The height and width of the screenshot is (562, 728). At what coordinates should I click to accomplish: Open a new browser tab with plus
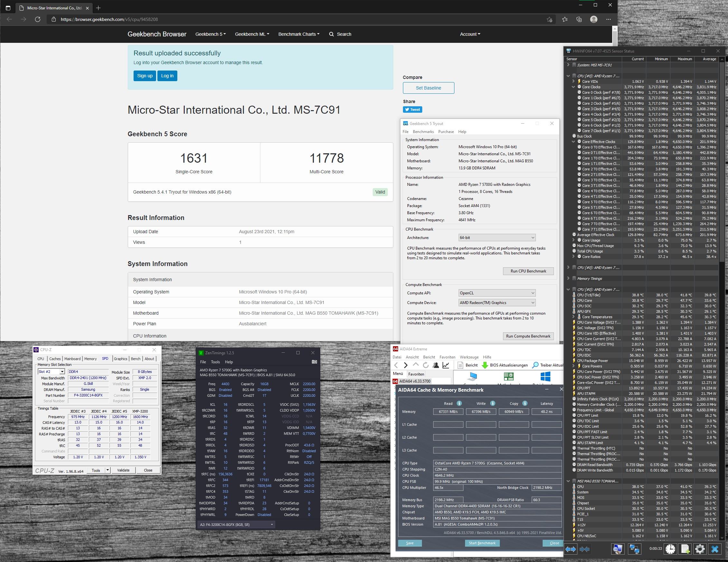click(x=98, y=8)
